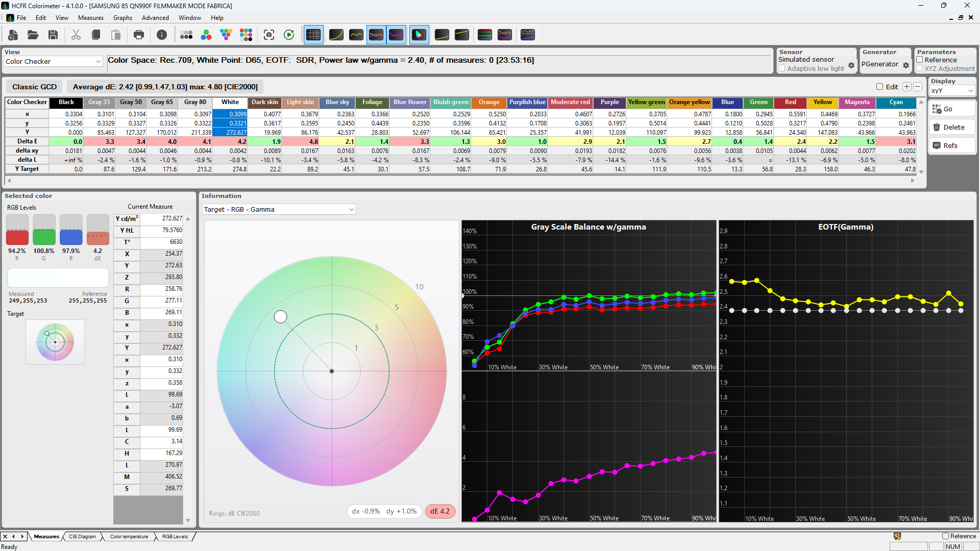Image resolution: width=980 pixels, height=551 pixels.
Task: Measure full color grid icon
Action: tap(246, 35)
